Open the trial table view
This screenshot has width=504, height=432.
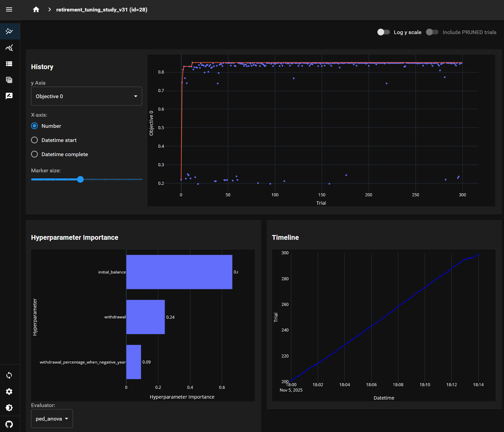[x=9, y=80]
